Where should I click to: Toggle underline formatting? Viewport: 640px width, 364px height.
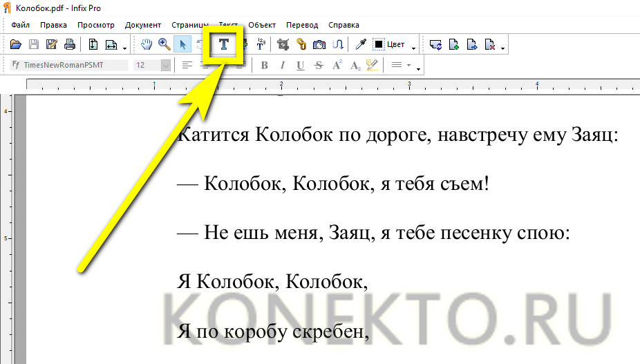300,66
